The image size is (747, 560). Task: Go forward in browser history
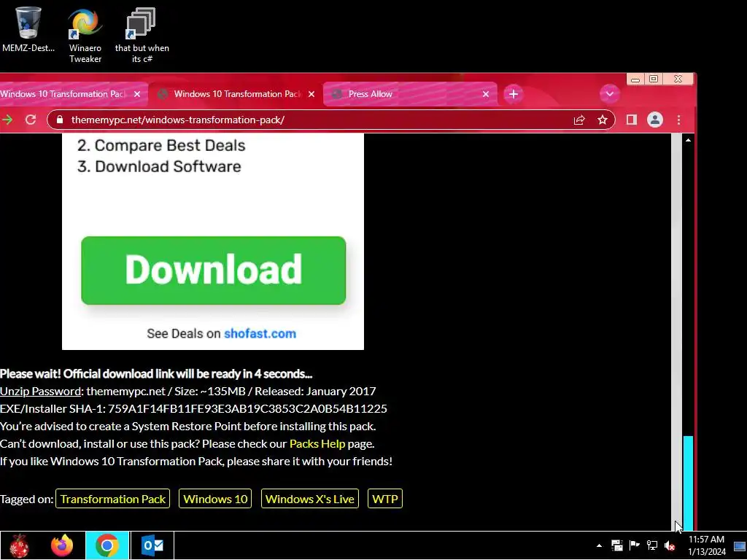tap(7, 120)
